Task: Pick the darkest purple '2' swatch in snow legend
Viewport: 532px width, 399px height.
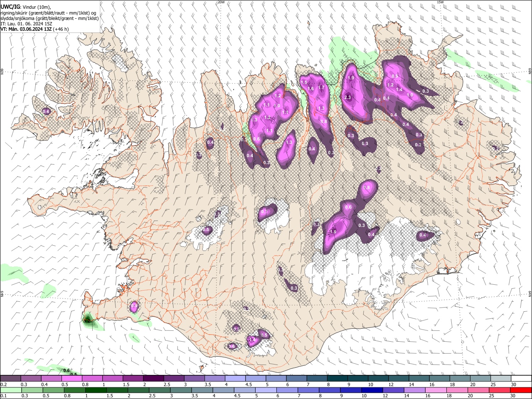Action: pyautogui.click(x=153, y=378)
